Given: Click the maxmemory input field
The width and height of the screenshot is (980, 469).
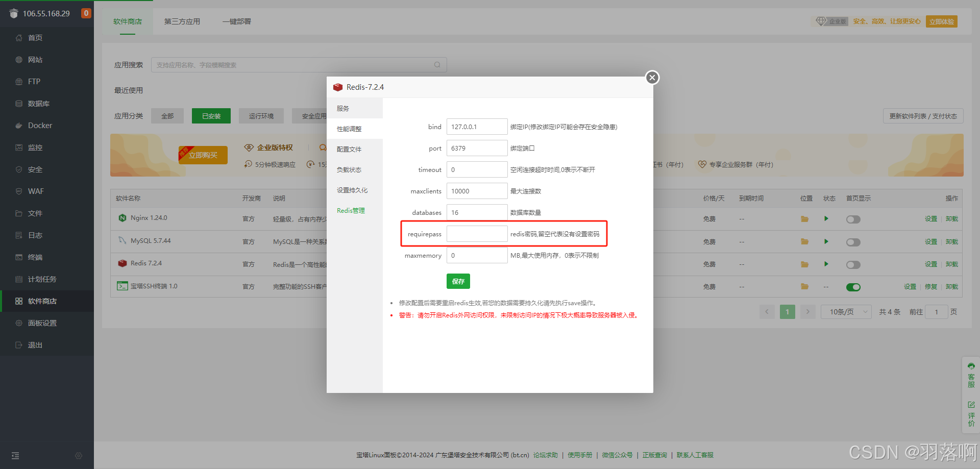Looking at the screenshot, I should (477, 255).
